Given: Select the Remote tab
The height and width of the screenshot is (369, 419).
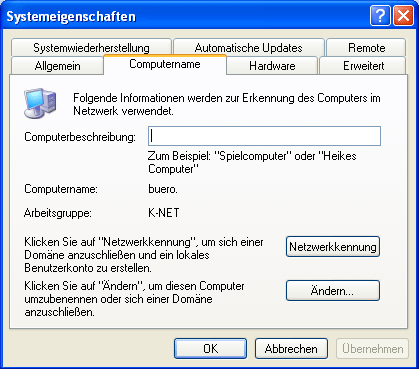Looking at the screenshot, I should tap(366, 48).
